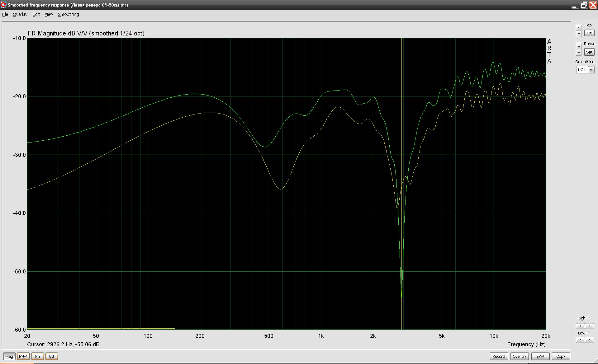Raise graph Top with up arrow
Image resolution: width=598 pixels, height=364 pixels.
pyautogui.click(x=579, y=28)
